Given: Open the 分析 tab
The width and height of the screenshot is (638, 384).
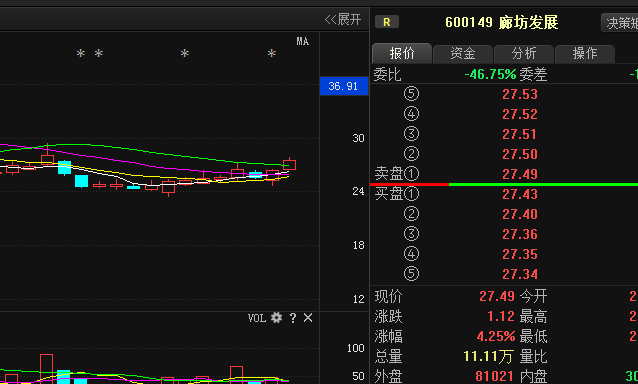Looking at the screenshot, I should coord(524,54).
